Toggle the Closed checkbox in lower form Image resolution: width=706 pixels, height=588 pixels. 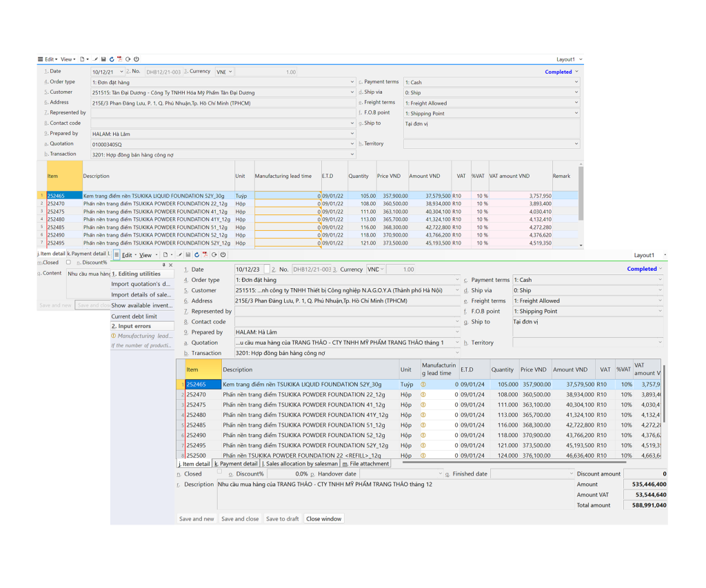(220, 473)
